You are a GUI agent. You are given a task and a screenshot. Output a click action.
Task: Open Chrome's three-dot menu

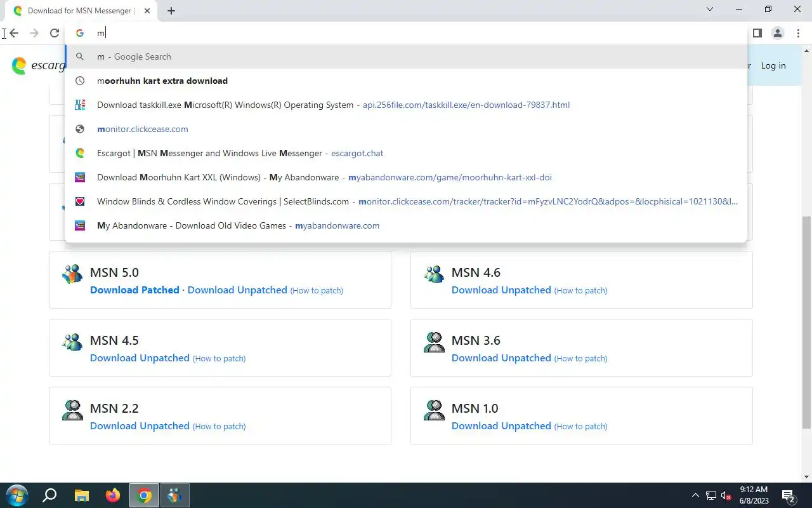coord(798,33)
